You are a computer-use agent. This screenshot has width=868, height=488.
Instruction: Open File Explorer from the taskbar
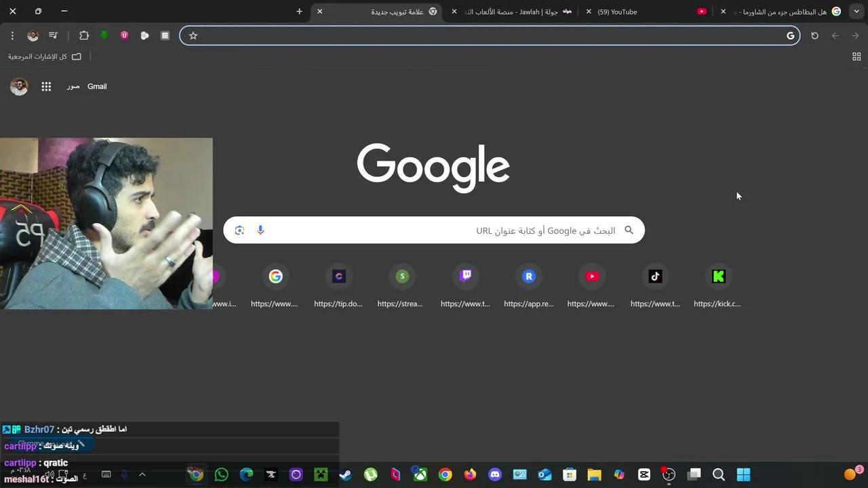pos(594,474)
